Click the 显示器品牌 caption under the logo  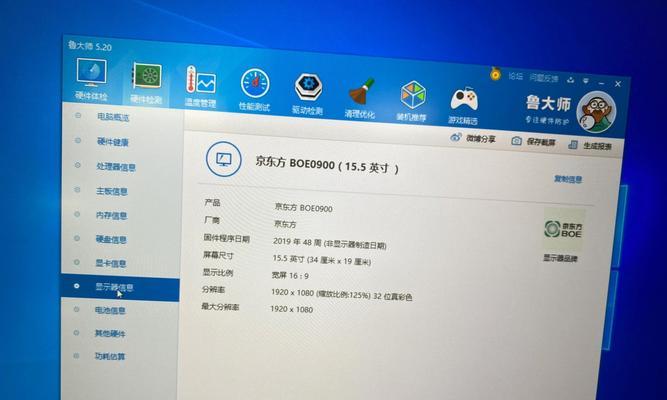(x=560, y=258)
